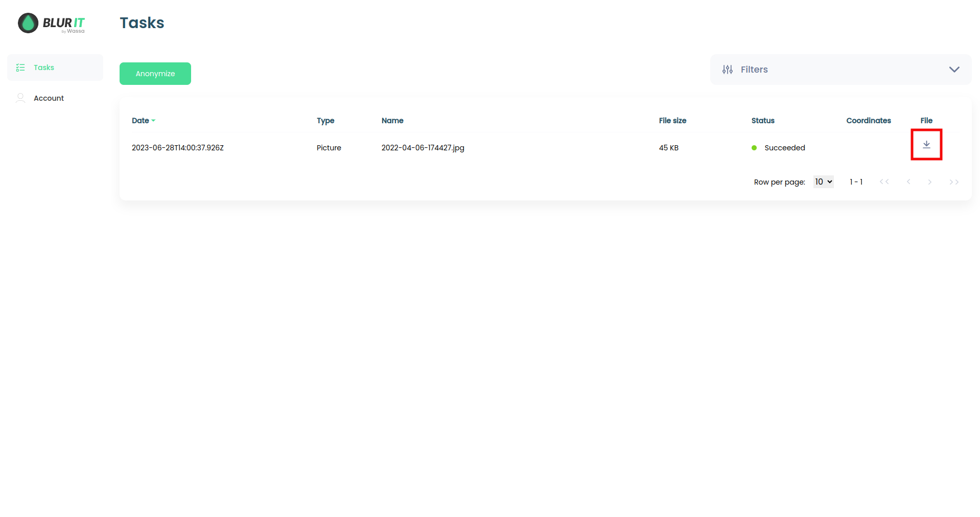This screenshot has height=517, width=980.
Task: Expand the Filters panel chevron
Action: (954, 70)
